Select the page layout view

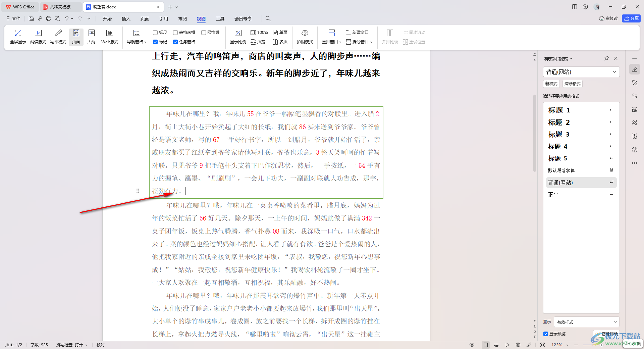point(76,37)
